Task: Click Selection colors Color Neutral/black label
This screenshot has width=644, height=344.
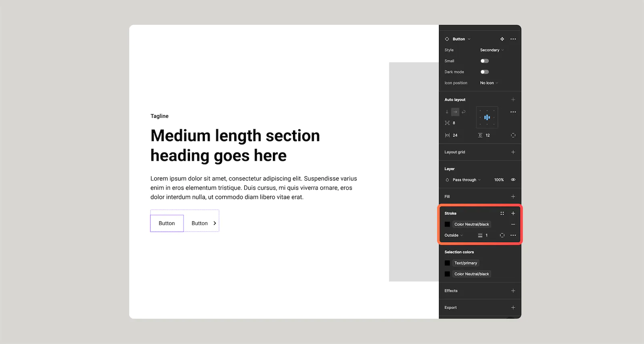Action: (472, 274)
